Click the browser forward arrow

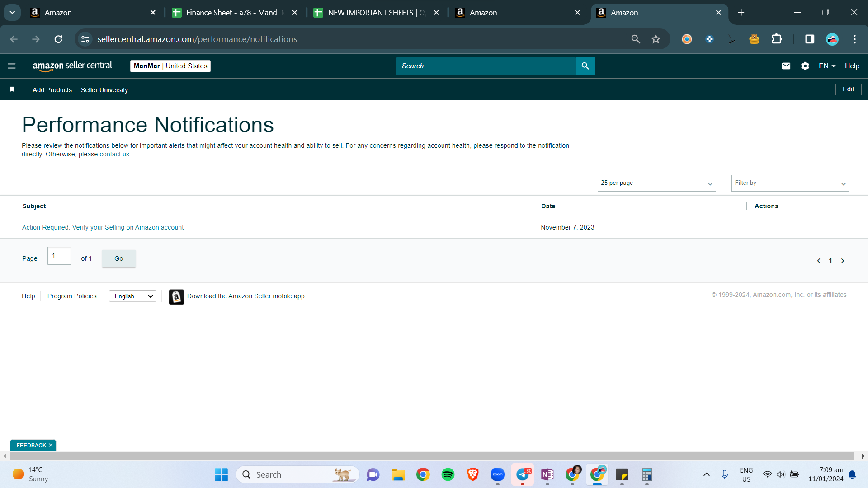(36, 39)
